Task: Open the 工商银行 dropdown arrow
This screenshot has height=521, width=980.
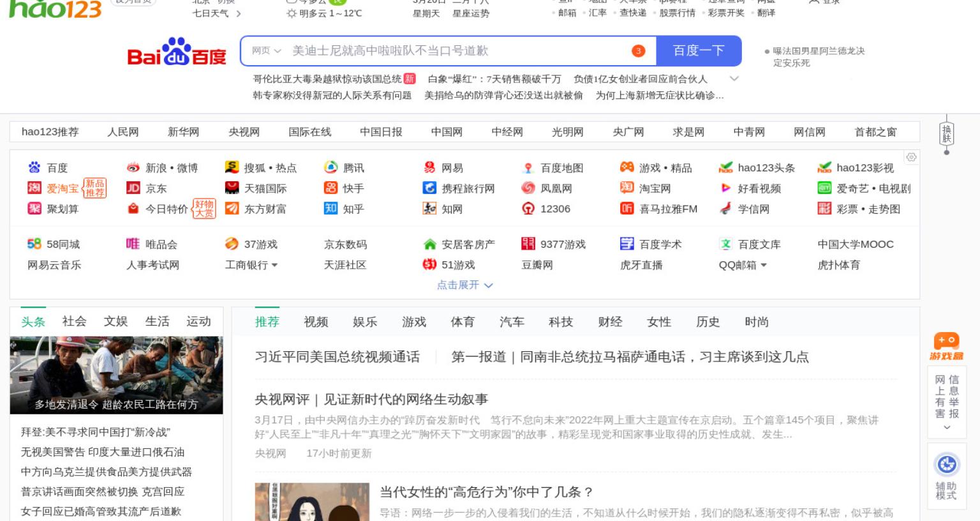Action: click(274, 265)
